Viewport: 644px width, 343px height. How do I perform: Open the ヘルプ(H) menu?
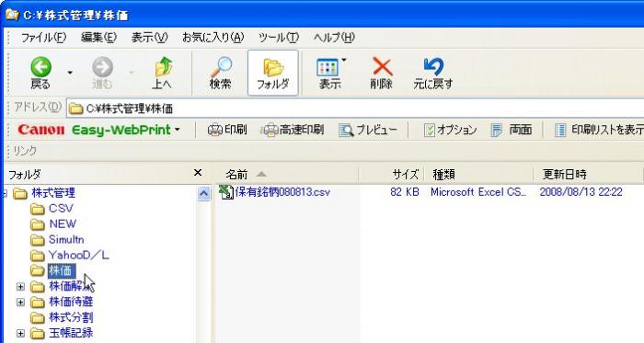[x=333, y=38]
